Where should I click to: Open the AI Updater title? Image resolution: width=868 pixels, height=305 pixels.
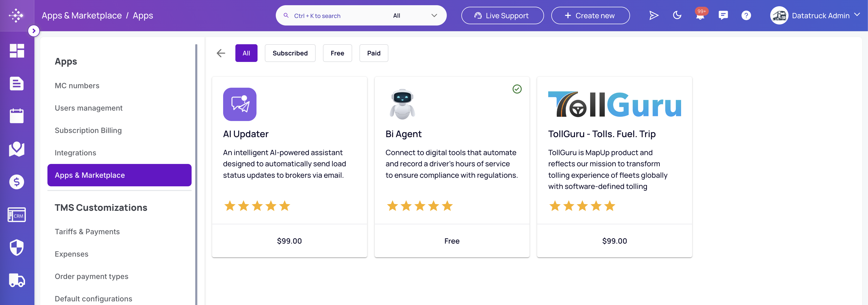click(246, 134)
